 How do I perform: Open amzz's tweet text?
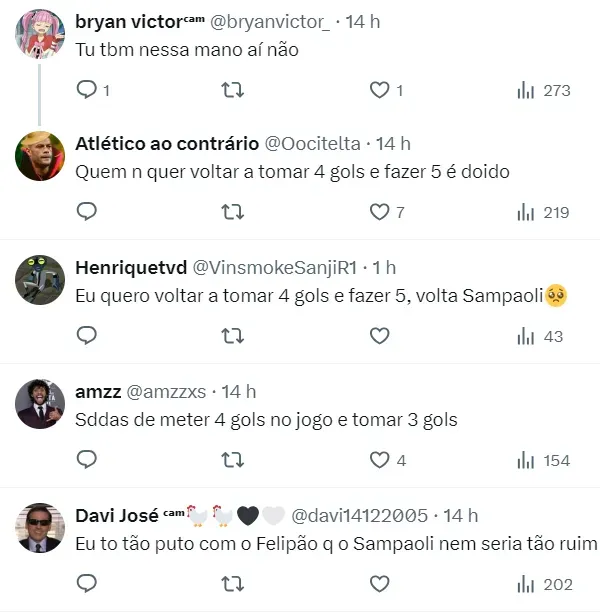pyautogui.click(x=266, y=420)
